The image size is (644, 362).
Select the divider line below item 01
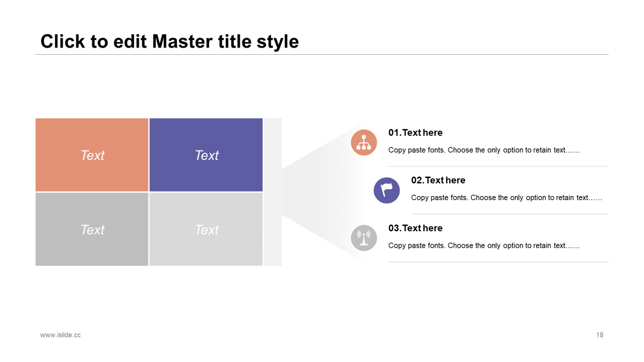click(x=498, y=166)
